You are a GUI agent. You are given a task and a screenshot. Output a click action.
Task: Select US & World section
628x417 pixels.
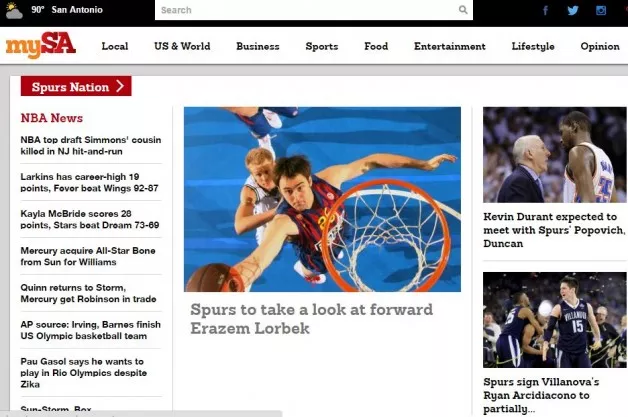pyautogui.click(x=182, y=46)
